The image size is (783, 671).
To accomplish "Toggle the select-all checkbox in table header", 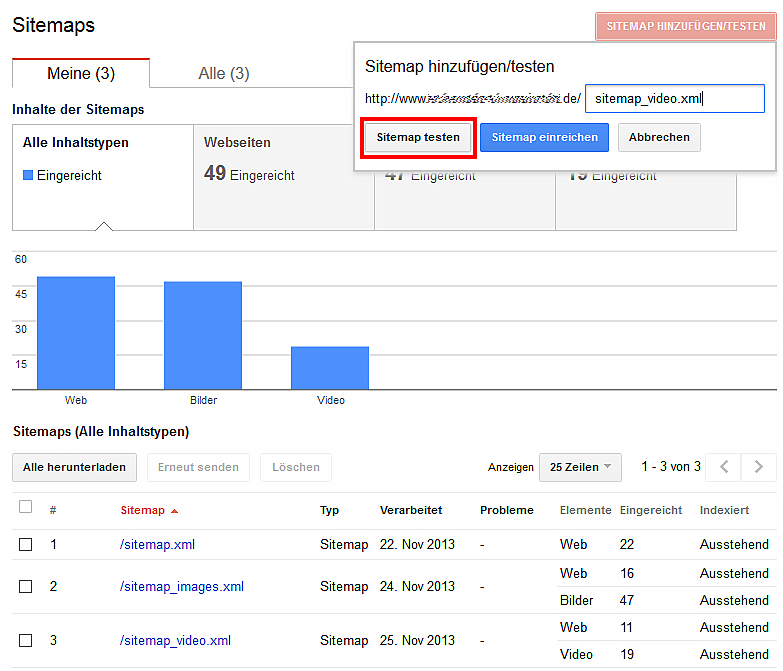I will 26,507.
